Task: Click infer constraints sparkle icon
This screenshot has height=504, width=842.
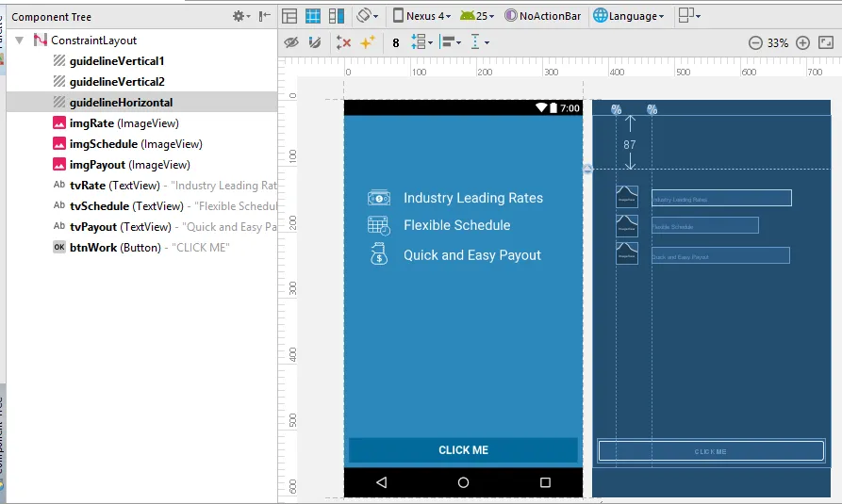Action: 368,42
